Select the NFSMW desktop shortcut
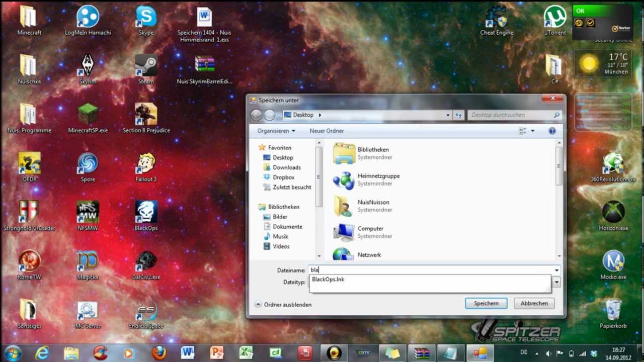The width and height of the screenshot is (644, 362). [x=88, y=216]
